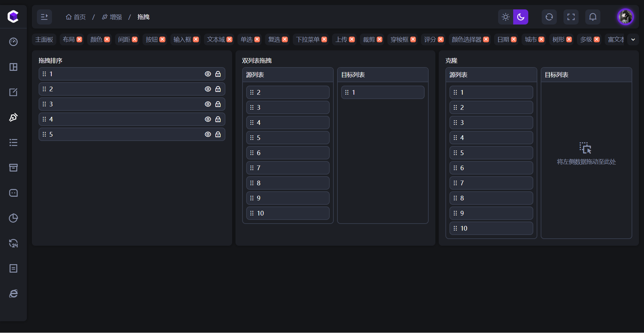This screenshot has height=333, width=644.
Task: Toggle visibility eye for sort item 2
Action: tap(208, 89)
